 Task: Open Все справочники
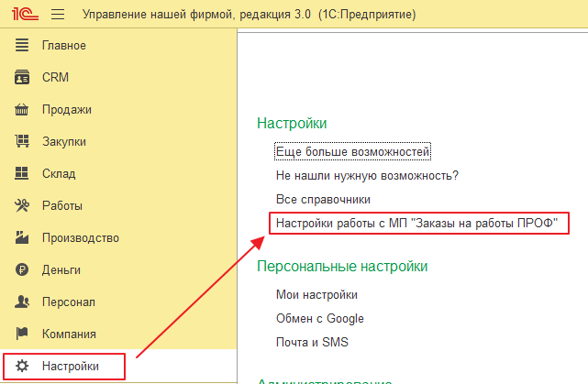(323, 199)
